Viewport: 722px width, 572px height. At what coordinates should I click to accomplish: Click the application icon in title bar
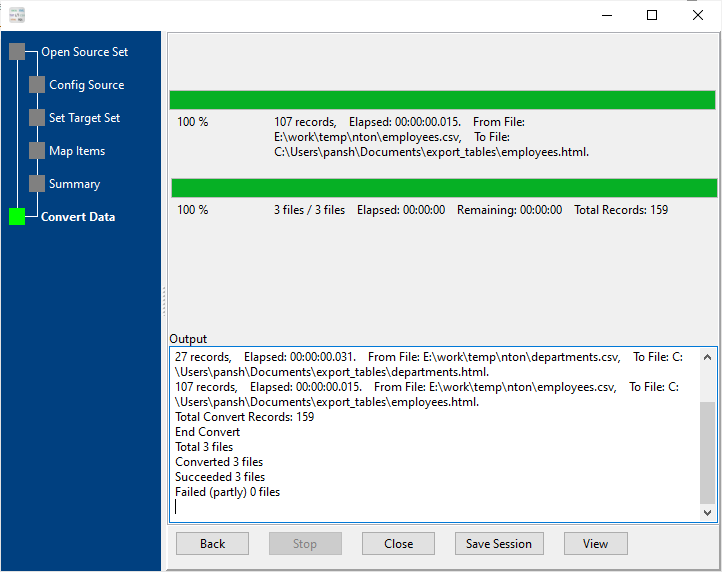click(16, 15)
